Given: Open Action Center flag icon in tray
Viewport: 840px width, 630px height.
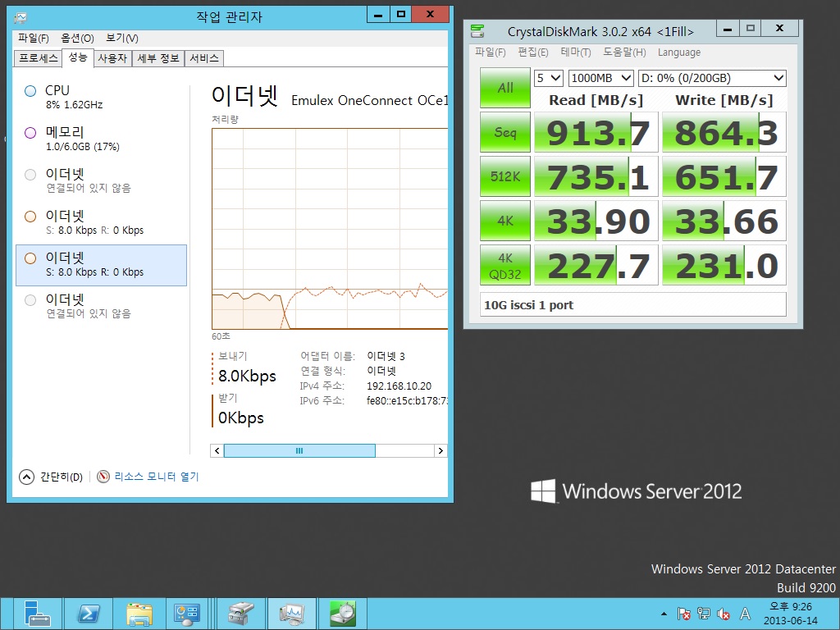Looking at the screenshot, I should 683,614.
